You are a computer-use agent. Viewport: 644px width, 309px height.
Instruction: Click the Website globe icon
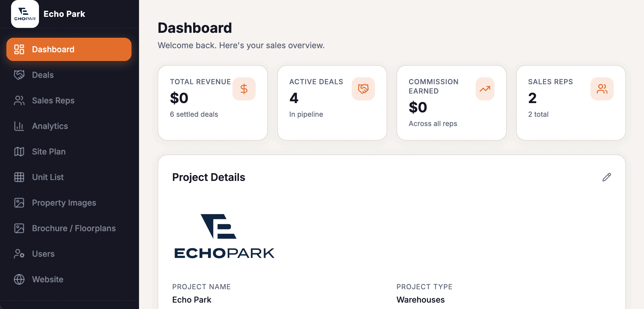(x=19, y=279)
